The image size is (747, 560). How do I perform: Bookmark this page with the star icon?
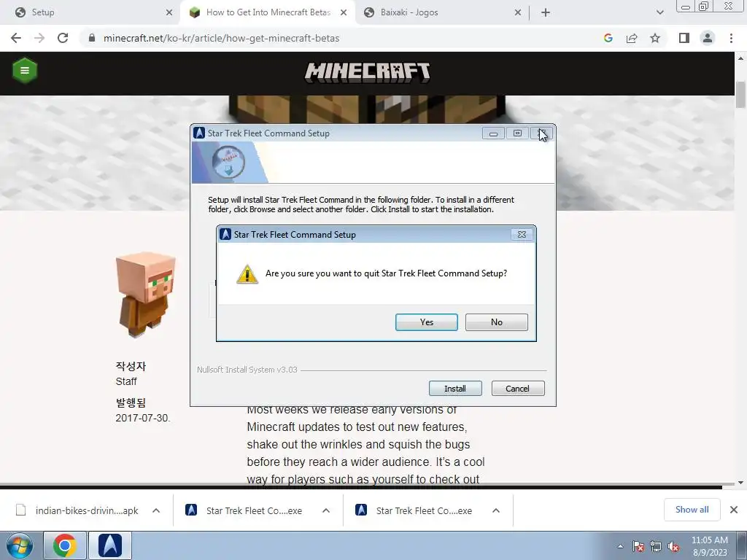pyautogui.click(x=655, y=38)
